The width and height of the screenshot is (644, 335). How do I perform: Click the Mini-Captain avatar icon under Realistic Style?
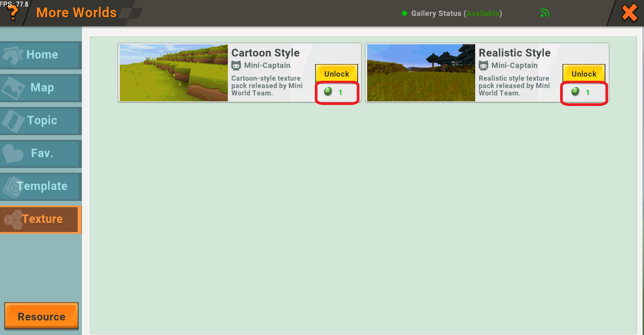(x=484, y=65)
